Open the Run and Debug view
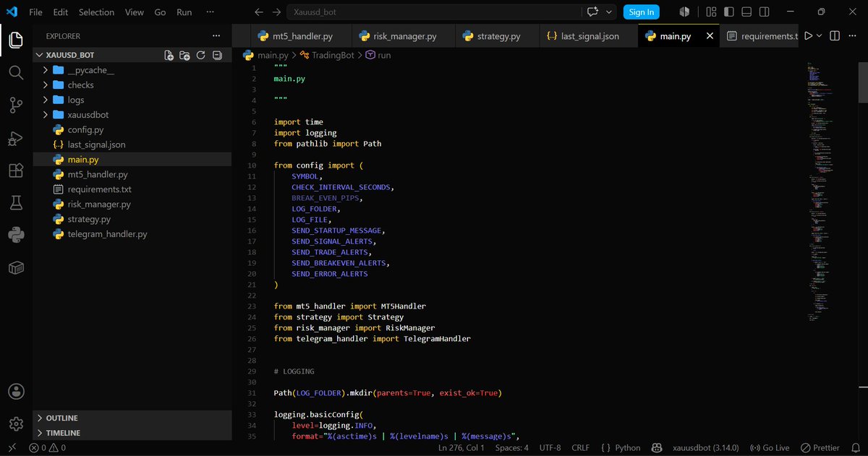Viewport: 868px width, 456px height. click(16, 138)
